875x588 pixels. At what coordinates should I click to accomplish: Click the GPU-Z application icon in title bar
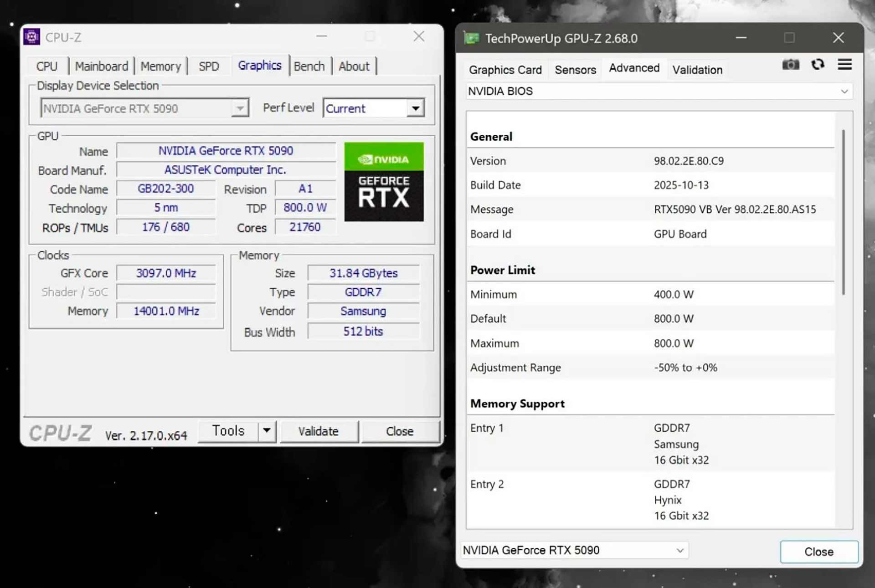pyautogui.click(x=470, y=38)
